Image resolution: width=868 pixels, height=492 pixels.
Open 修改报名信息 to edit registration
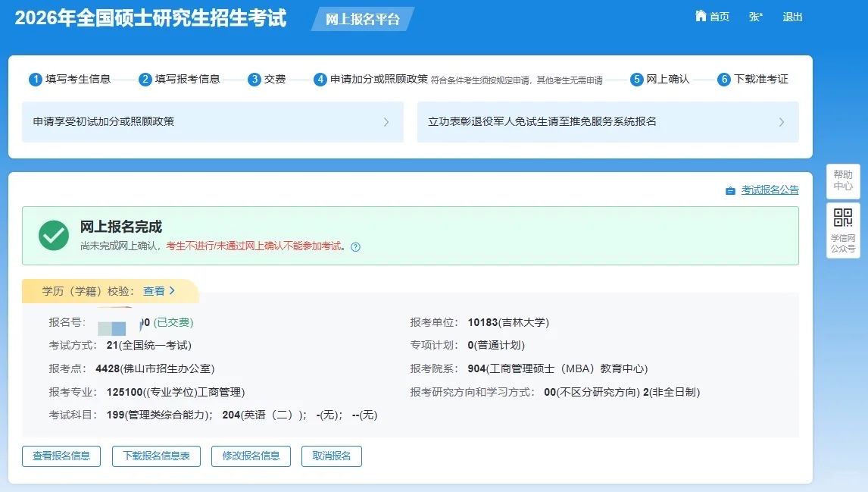click(251, 456)
